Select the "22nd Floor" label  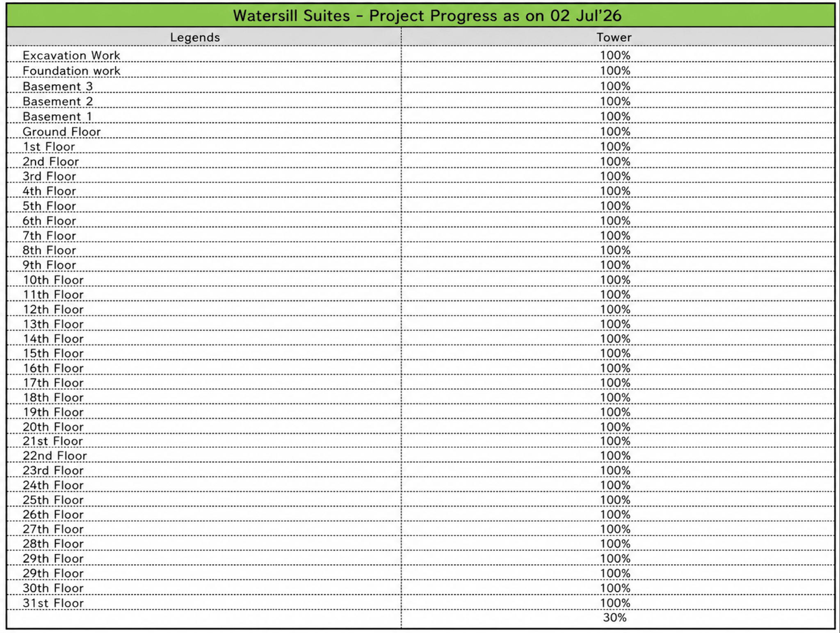tap(55, 456)
